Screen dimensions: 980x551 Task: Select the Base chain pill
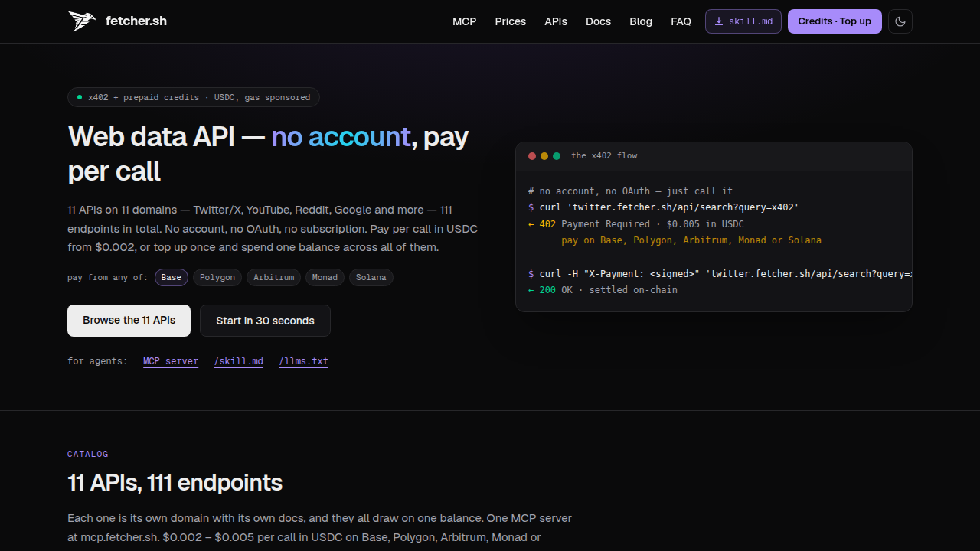click(x=171, y=277)
